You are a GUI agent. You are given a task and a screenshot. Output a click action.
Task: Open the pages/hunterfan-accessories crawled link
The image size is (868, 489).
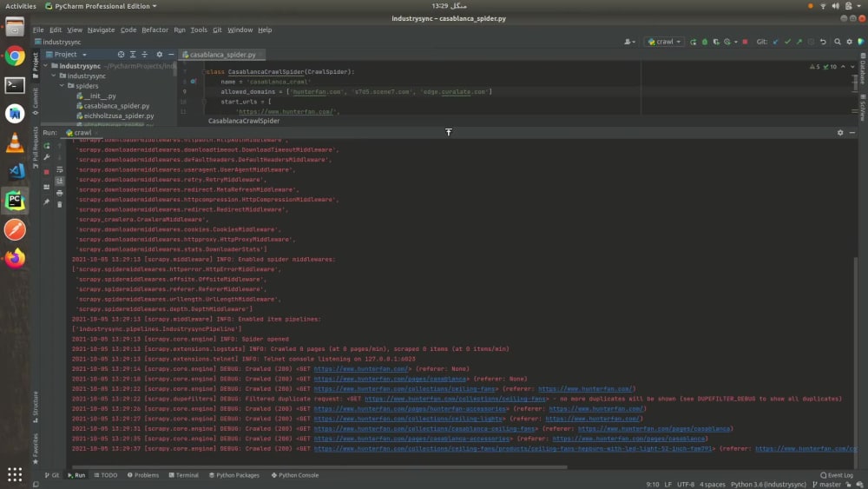coord(410,409)
